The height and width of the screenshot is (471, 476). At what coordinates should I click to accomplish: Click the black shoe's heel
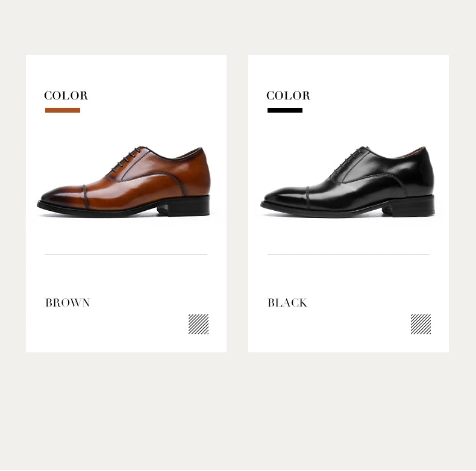point(409,206)
